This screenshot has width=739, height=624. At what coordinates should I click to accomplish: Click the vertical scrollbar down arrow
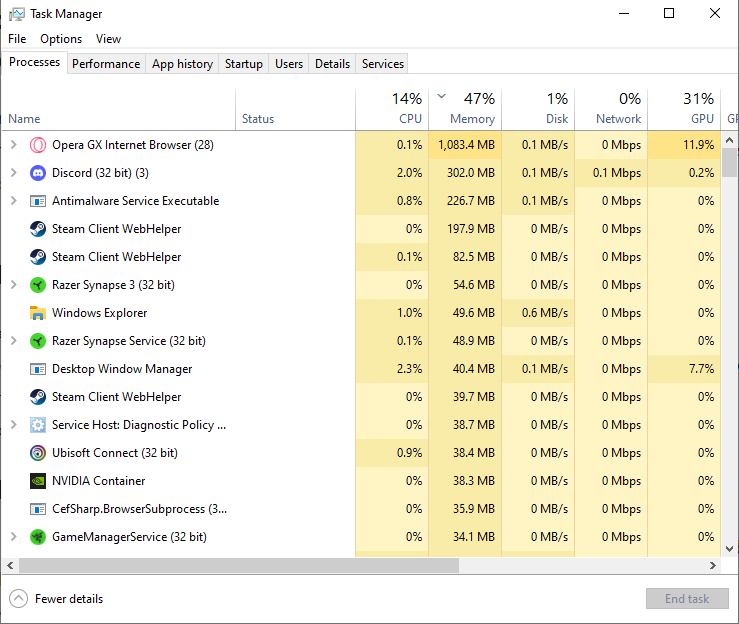(x=729, y=548)
